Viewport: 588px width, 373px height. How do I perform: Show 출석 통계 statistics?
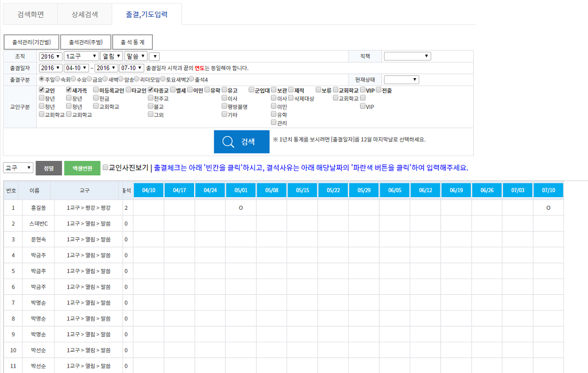(x=133, y=42)
